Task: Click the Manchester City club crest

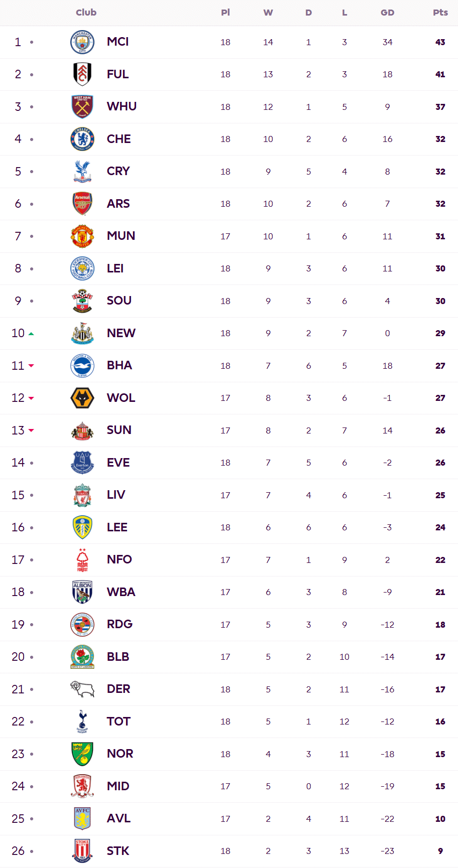Action: tap(82, 42)
